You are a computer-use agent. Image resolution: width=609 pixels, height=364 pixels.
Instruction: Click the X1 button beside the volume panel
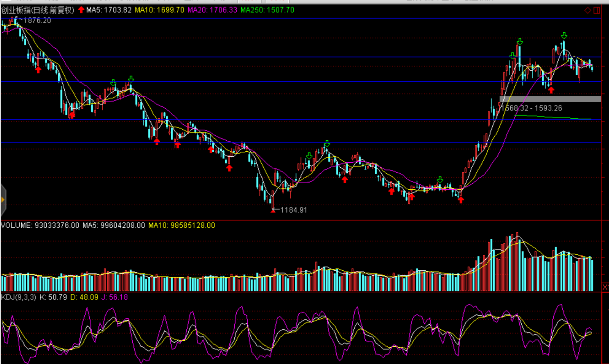605,287
